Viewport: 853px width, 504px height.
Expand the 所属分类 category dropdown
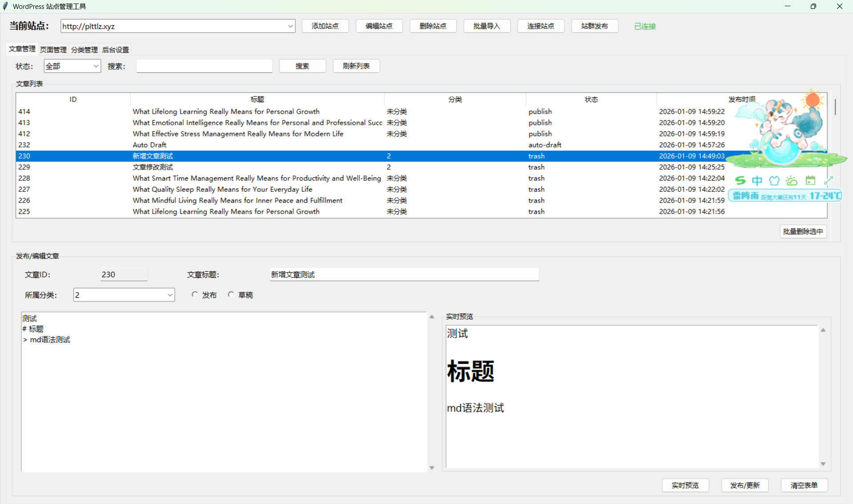point(169,295)
